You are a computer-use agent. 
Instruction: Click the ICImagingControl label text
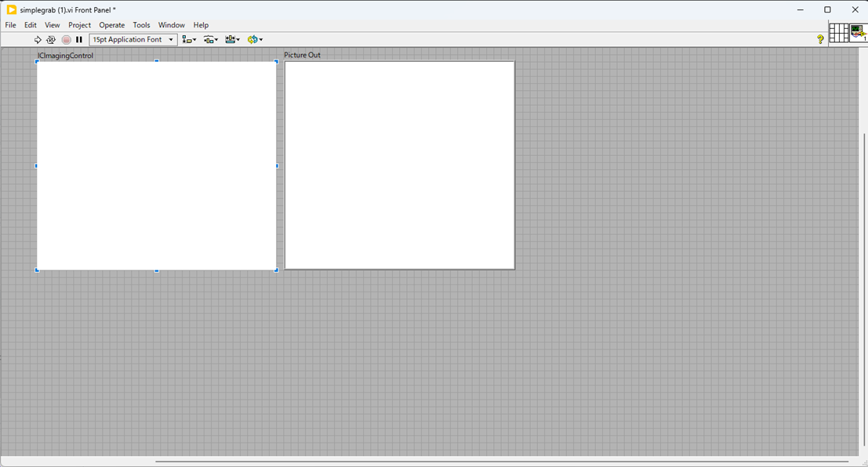[x=66, y=56]
